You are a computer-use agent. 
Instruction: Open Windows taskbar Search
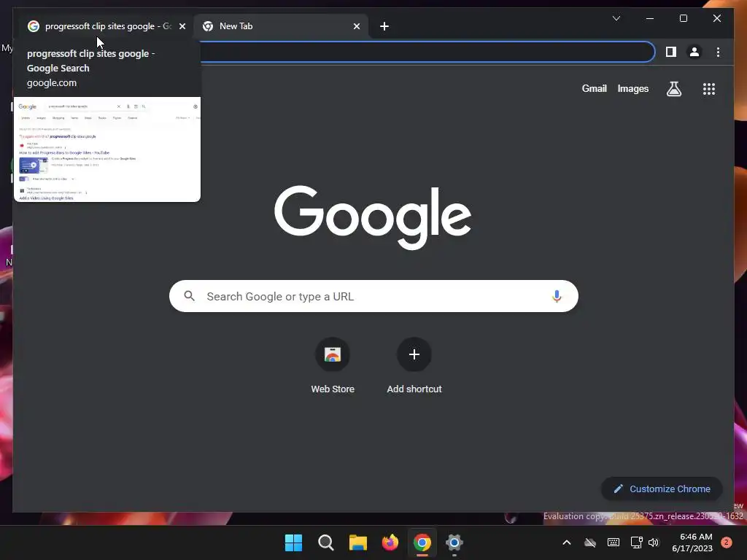[x=326, y=542]
